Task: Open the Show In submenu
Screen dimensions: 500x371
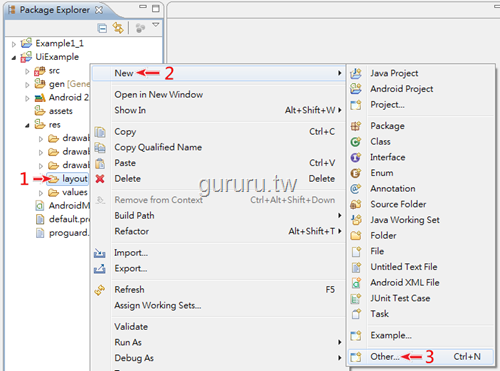Action: point(219,110)
